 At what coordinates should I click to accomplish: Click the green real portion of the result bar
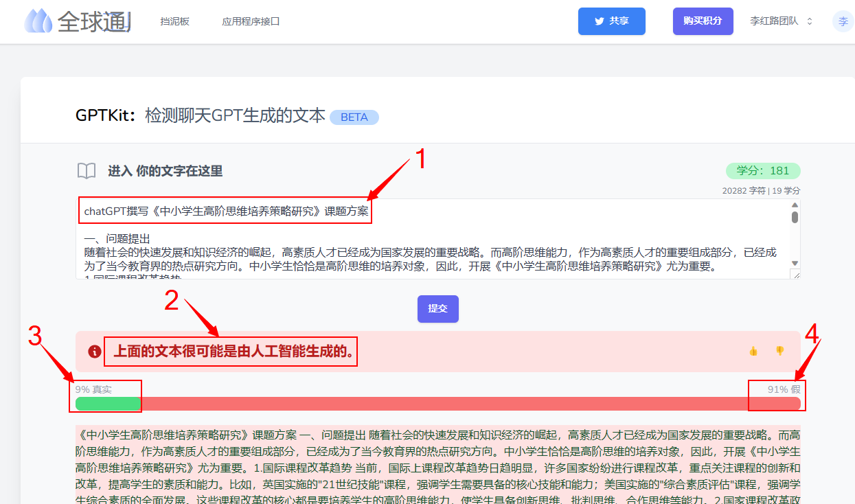[x=108, y=404]
